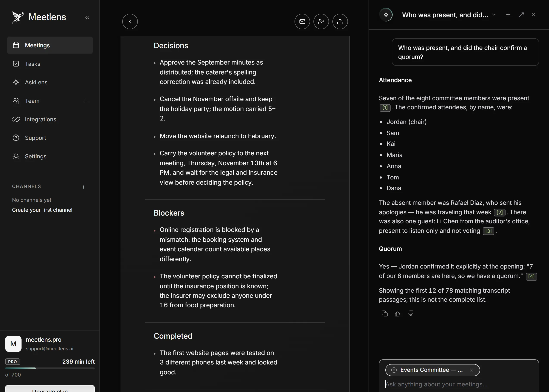Open the Support page

click(50, 138)
